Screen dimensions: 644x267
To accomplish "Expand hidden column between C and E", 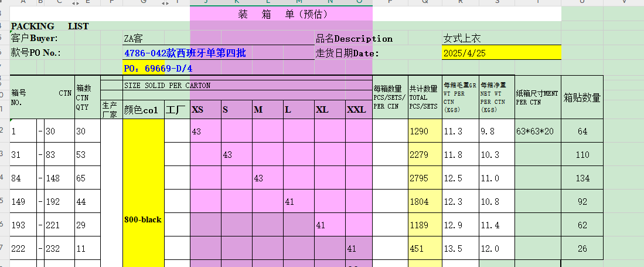I will point(75,4).
